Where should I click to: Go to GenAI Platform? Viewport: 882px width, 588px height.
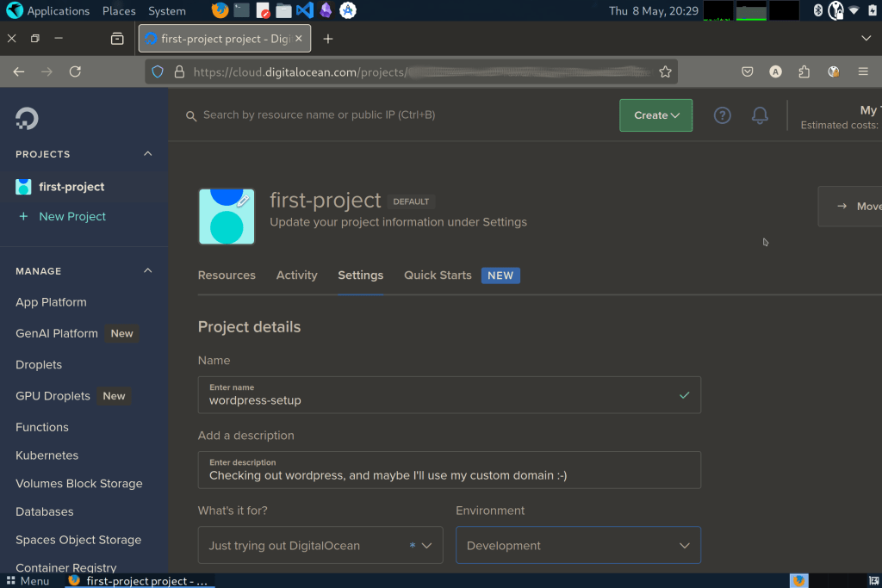coord(57,333)
